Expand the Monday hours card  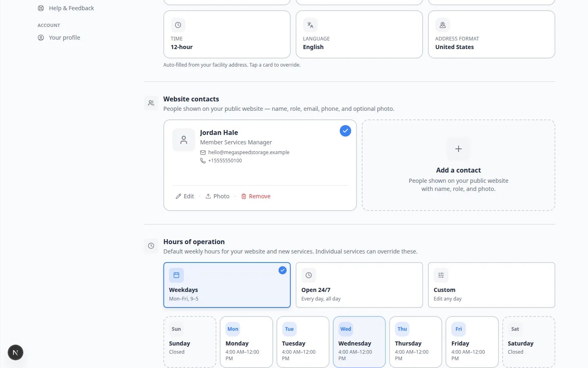click(246, 342)
